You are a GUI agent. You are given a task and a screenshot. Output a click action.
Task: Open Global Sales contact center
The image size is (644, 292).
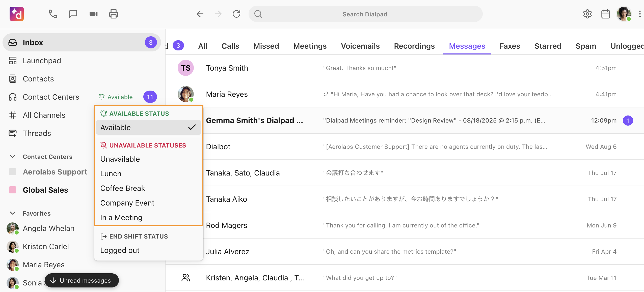[45, 190]
